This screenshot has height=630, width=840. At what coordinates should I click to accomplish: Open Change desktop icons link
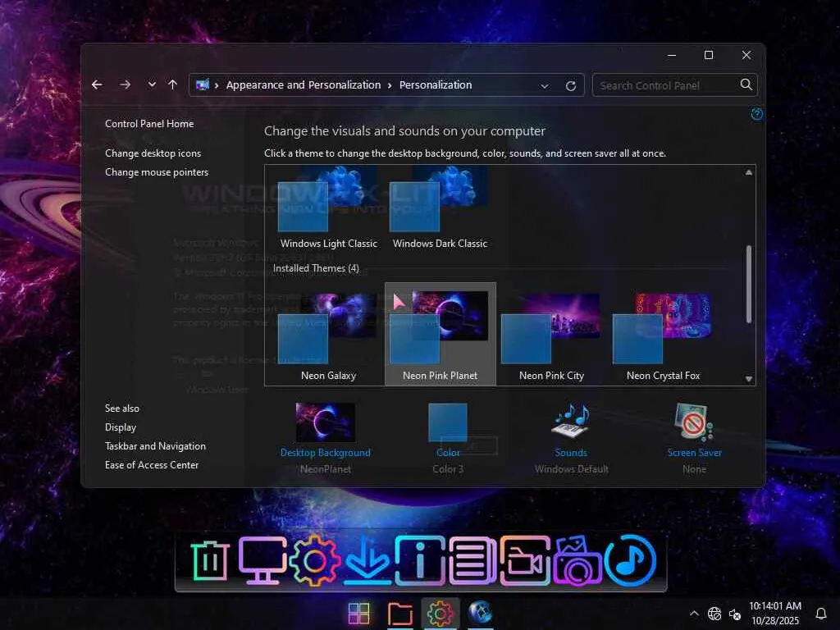[153, 153]
